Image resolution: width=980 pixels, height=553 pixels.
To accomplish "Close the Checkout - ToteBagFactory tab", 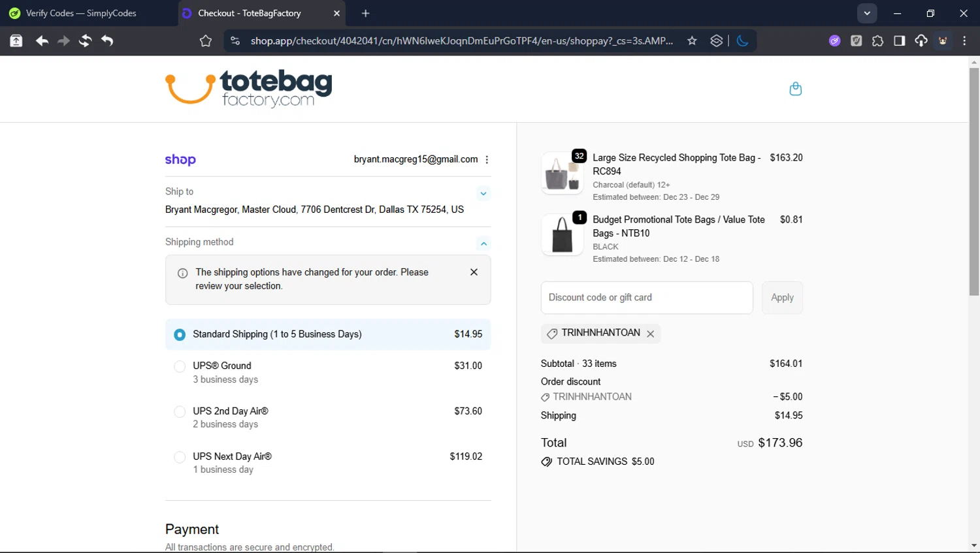I will coord(337,13).
